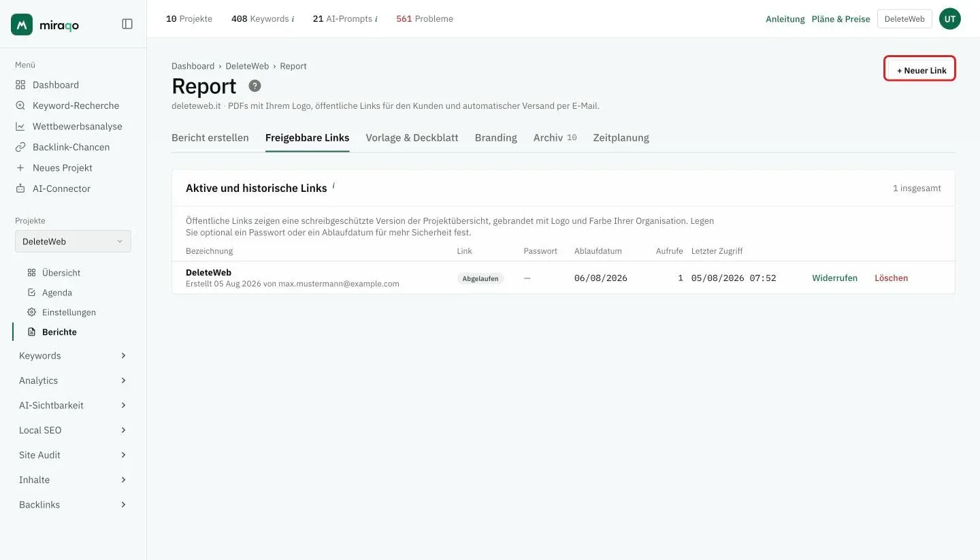The width and height of the screenshot is (980, 560).
Task: Click the miraqo logo icon
Action: tap(22, 24)
